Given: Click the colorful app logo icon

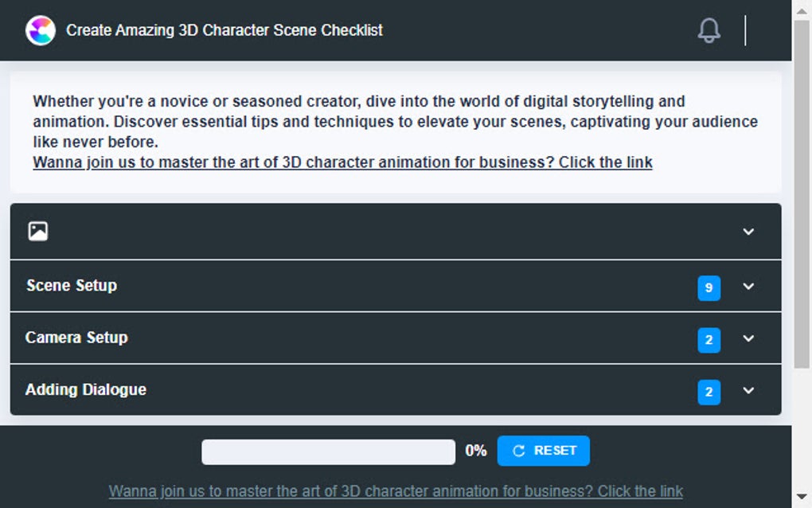Looking at the screenshot, I should click(x=41, y=30).
